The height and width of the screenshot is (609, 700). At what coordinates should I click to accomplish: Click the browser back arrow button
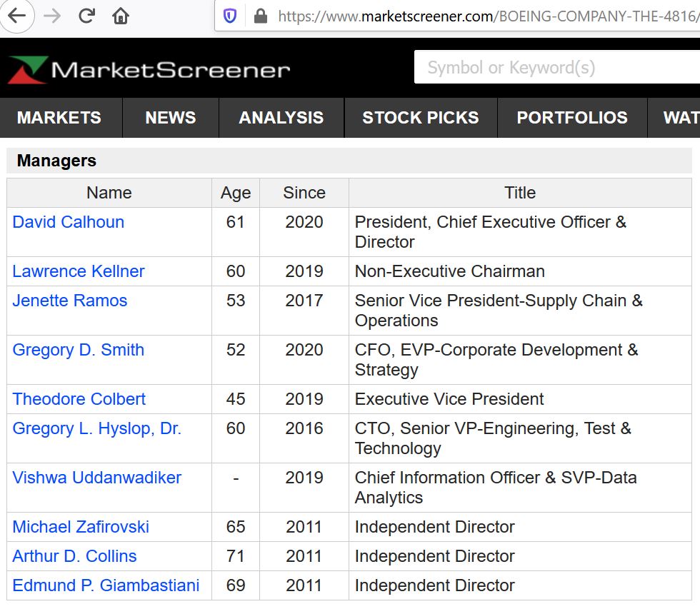(16, 16)
